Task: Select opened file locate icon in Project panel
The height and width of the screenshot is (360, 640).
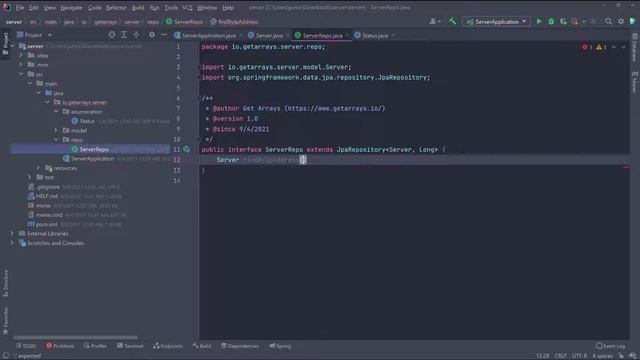Action: click(111, 35)
